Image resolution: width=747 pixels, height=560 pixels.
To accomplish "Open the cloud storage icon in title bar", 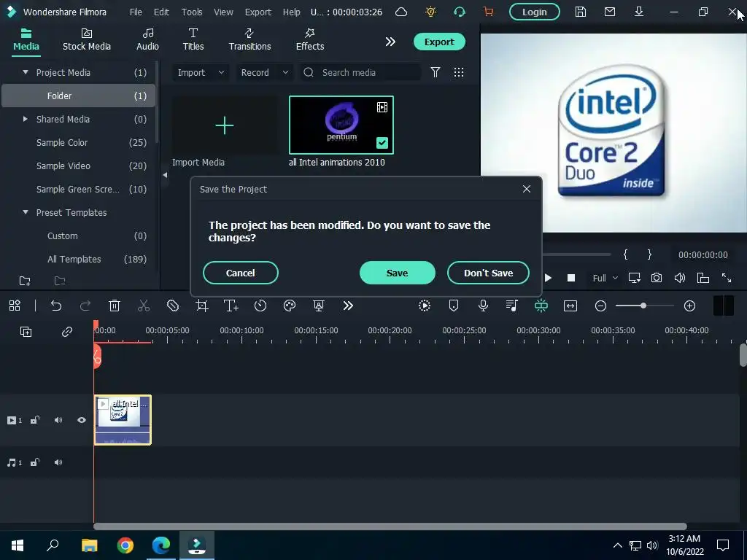I will point(401,12).
